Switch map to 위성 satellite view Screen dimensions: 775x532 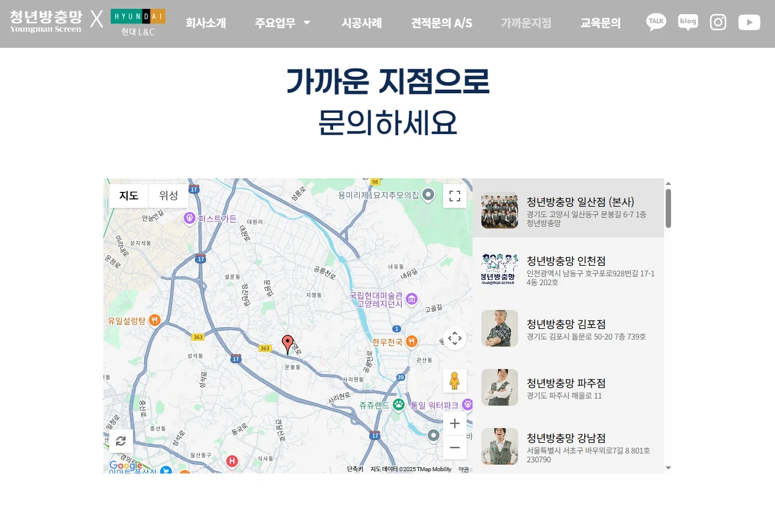coord(168,196)
